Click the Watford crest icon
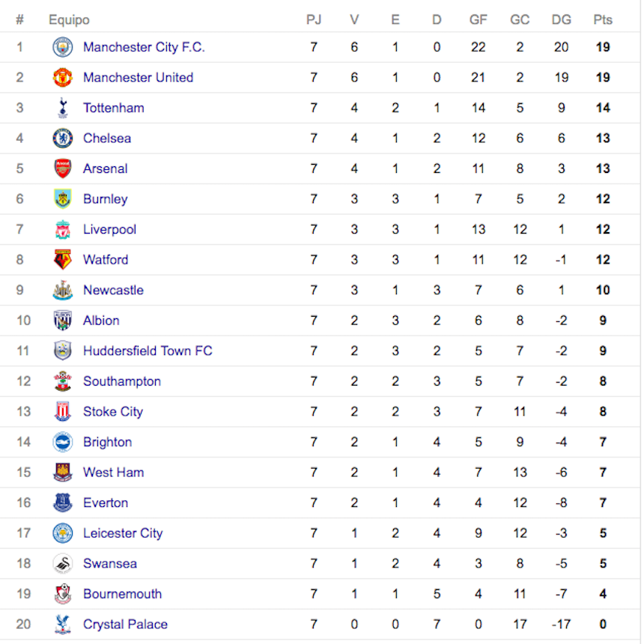Viewport: 644px width, 644px height. pos(63,260)
